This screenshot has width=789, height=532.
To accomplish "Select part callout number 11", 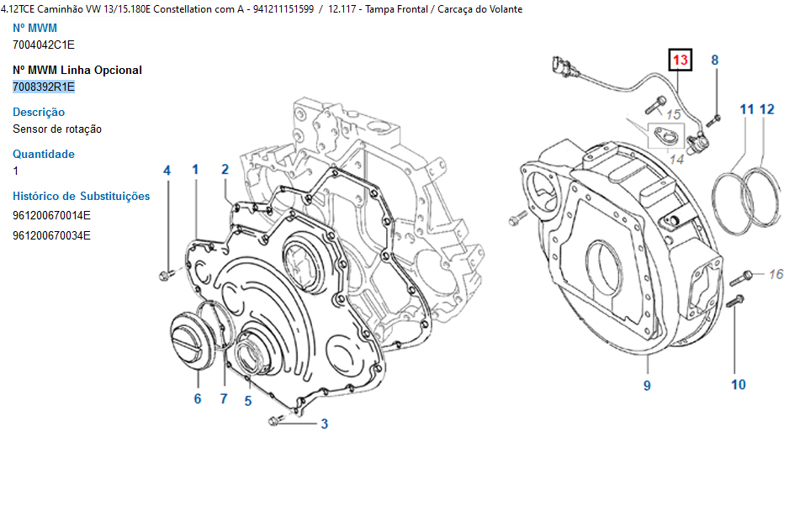I will tap(747, 109).
